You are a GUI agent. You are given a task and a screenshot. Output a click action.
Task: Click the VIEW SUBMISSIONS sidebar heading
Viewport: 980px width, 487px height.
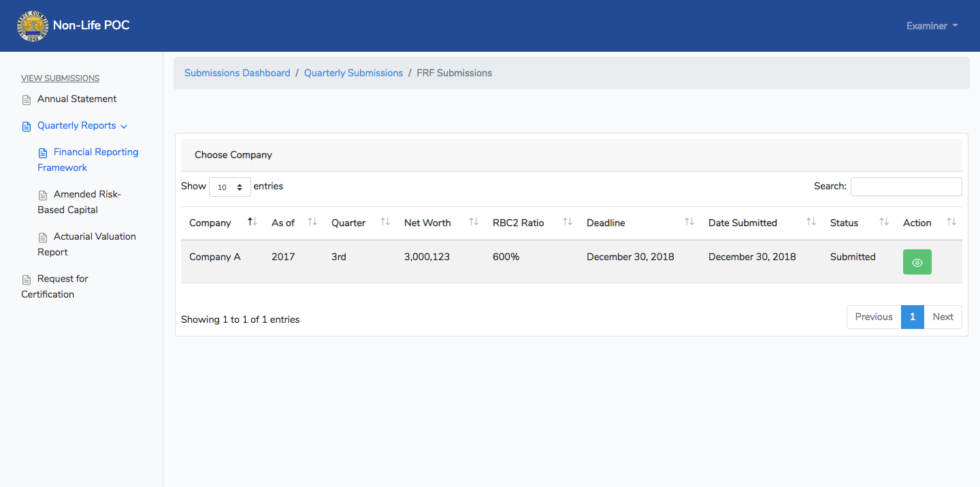click(x=61, y=78)
